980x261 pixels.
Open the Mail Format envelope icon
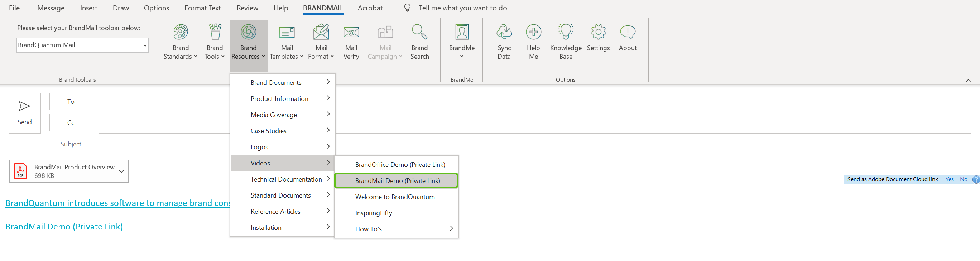tap(321, 32)
